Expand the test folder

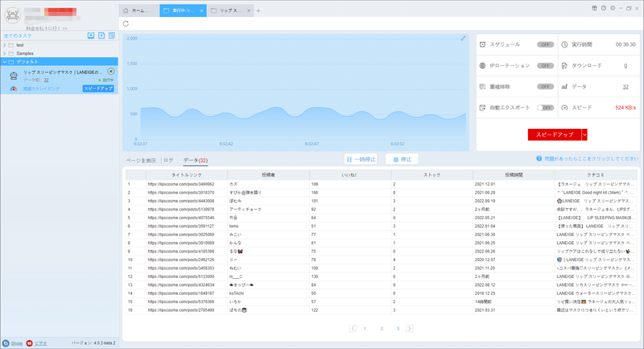(x=5, y=45)
